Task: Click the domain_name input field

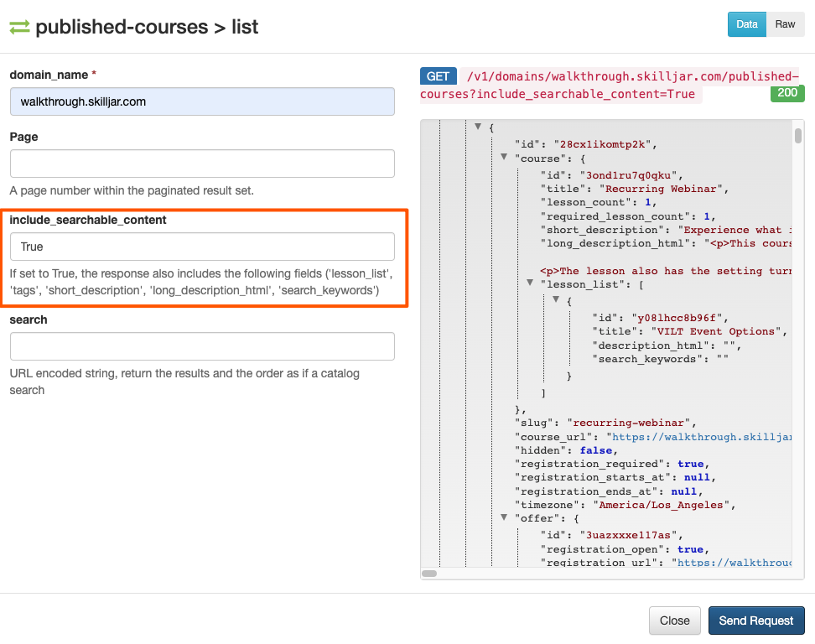Action: pos(202,101)
